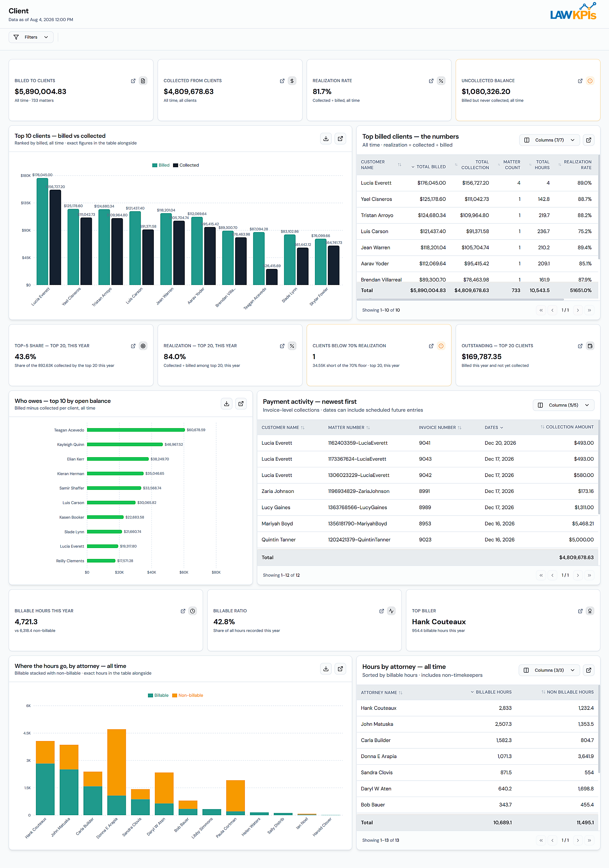Sort by Customer Name in top billed table
This screenshot has height=868, width=609.
coord(381,165)
